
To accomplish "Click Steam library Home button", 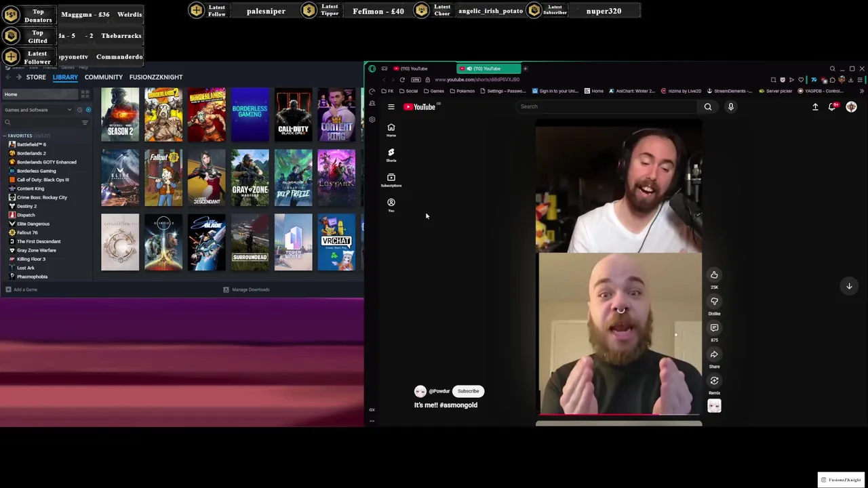I will click(39, 94).
